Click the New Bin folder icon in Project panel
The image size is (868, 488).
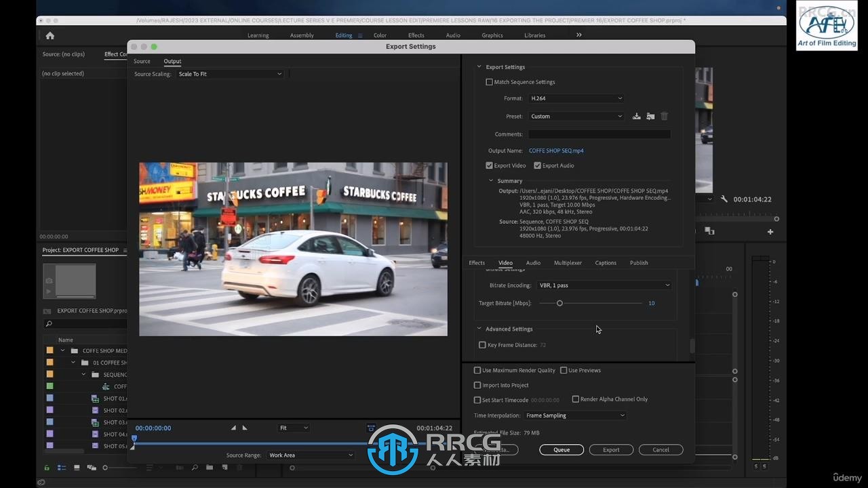[x=210, y=468]
